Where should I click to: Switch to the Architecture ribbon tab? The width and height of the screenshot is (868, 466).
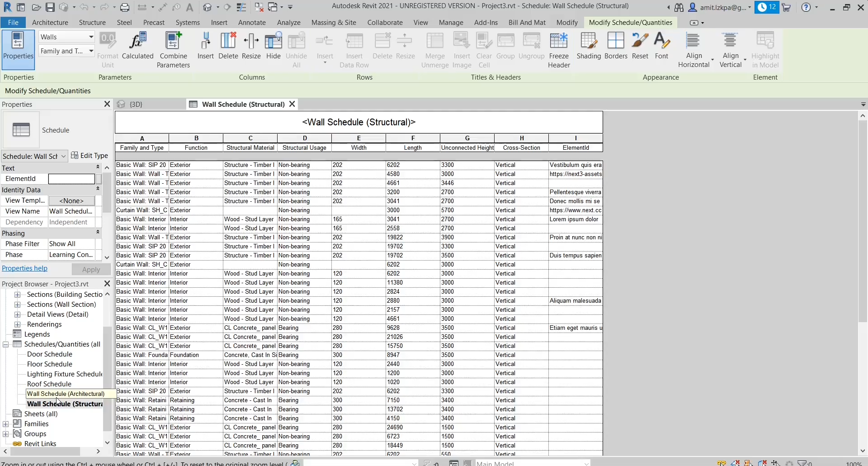click(x=50, y=23)
